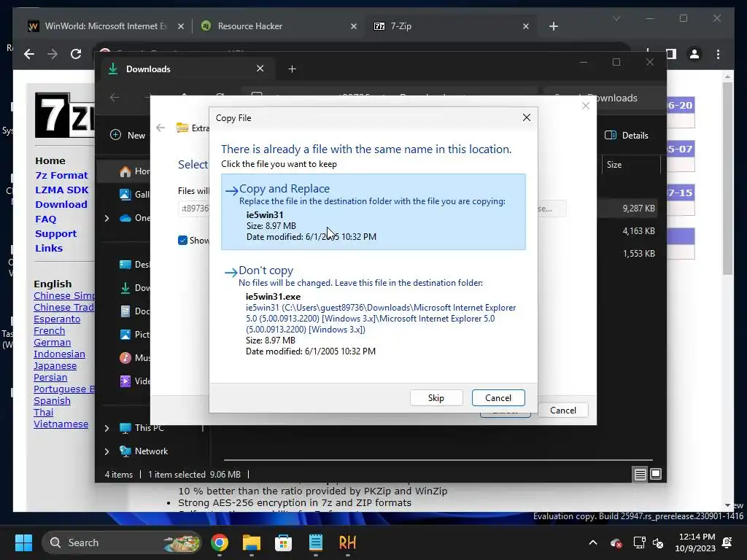Switch Explorer to large thumbnails view
The height and width of the screenshot is (560, 747).
656,474
